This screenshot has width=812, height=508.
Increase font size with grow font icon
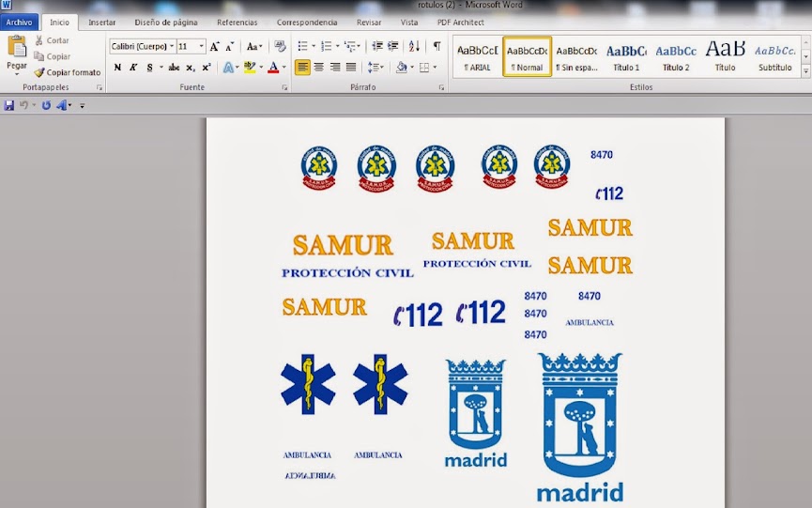pyautogui.click(x=214, y=47)
